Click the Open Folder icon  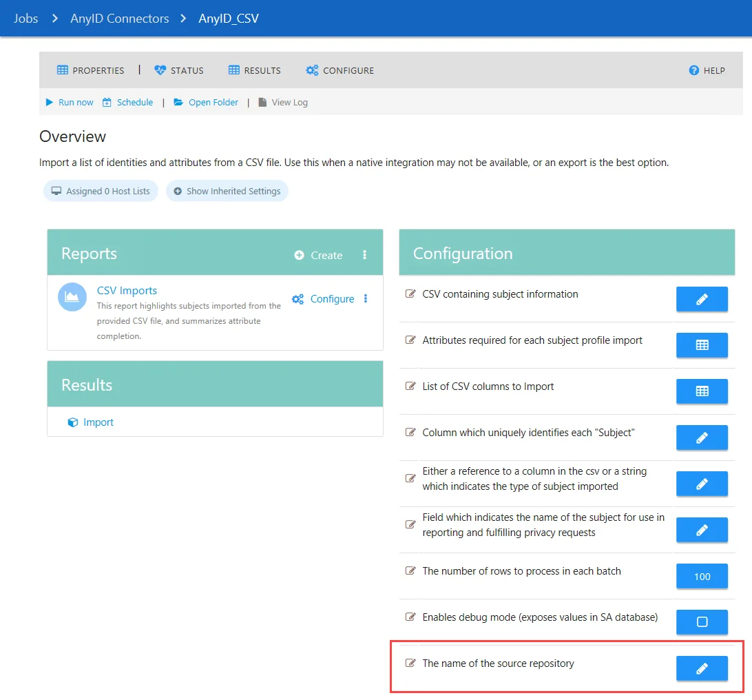(x=178, y=102)
